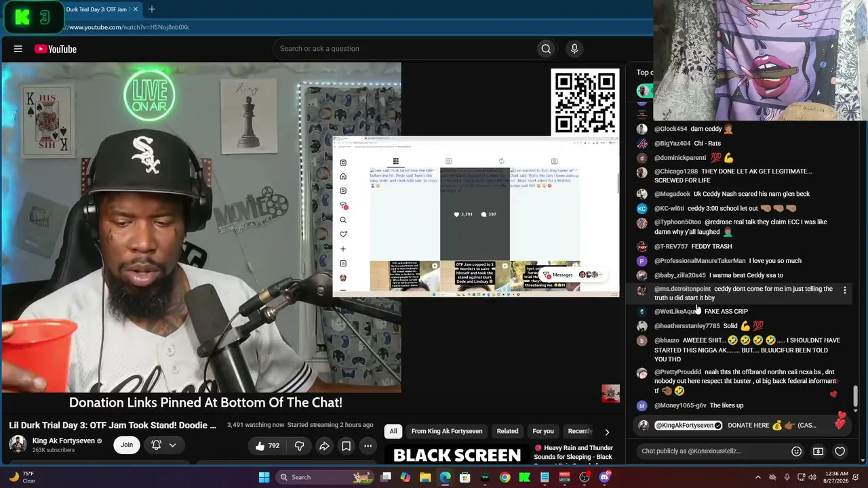Screen dimensions: 868x488
Task: Open @Megadook's chat author name
Action: click(x=671, y=194)
